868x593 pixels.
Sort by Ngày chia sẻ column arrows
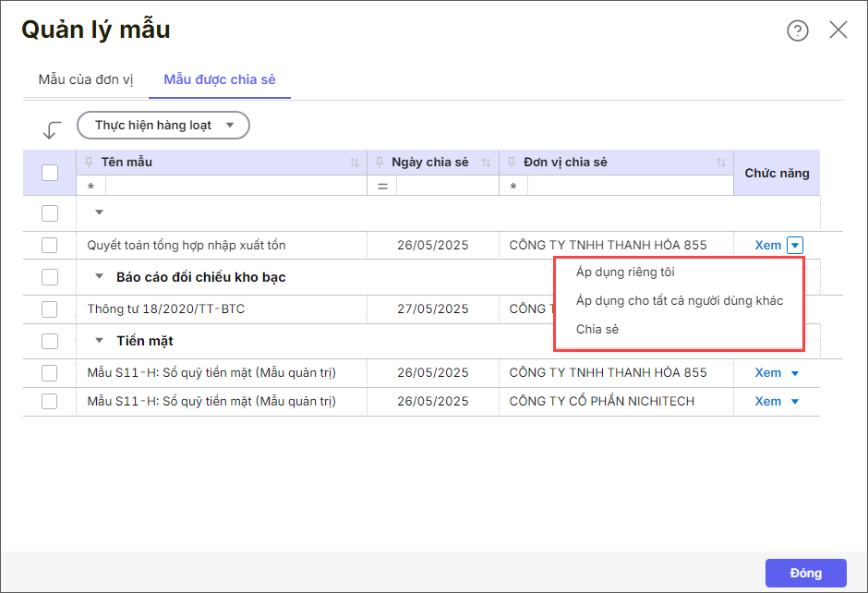487,163
